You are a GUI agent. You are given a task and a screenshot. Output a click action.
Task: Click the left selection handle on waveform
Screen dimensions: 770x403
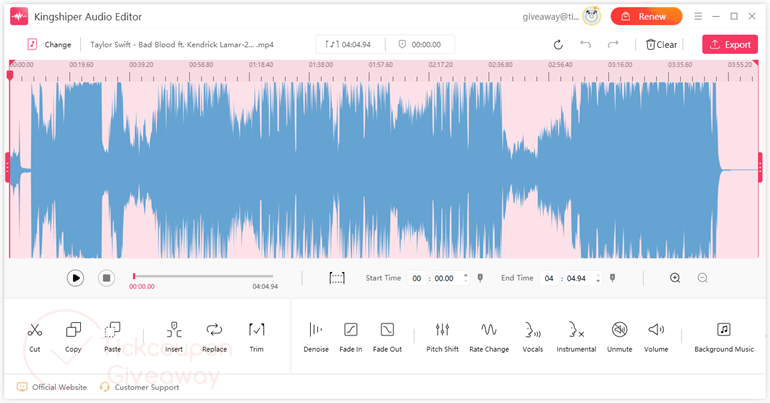click(7, 167)
